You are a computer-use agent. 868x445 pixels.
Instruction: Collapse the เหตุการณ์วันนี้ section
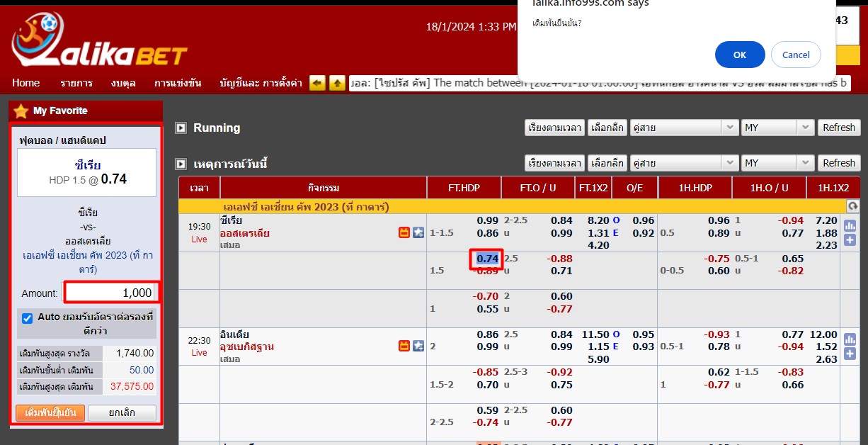click(181, 164)
